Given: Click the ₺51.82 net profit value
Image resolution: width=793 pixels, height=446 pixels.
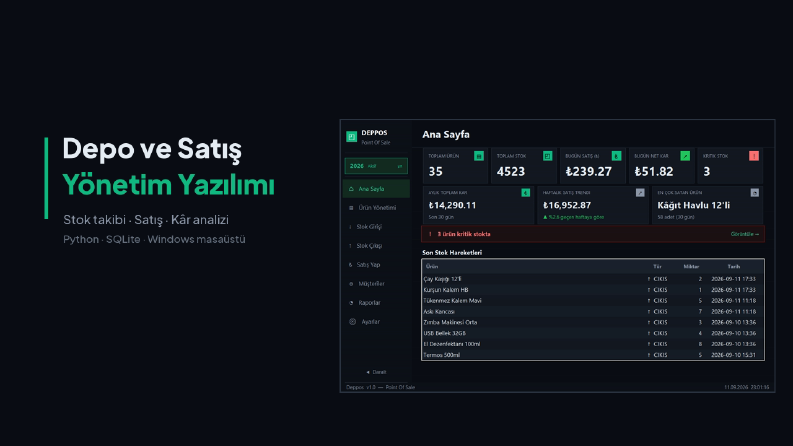Looking at the screenshot, I should (653, 171).
